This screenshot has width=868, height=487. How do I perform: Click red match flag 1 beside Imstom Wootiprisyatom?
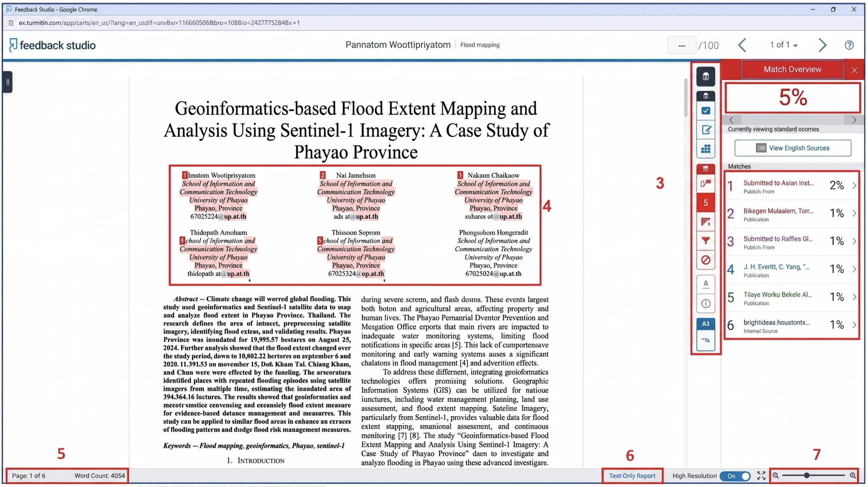[x=184, y=175]
